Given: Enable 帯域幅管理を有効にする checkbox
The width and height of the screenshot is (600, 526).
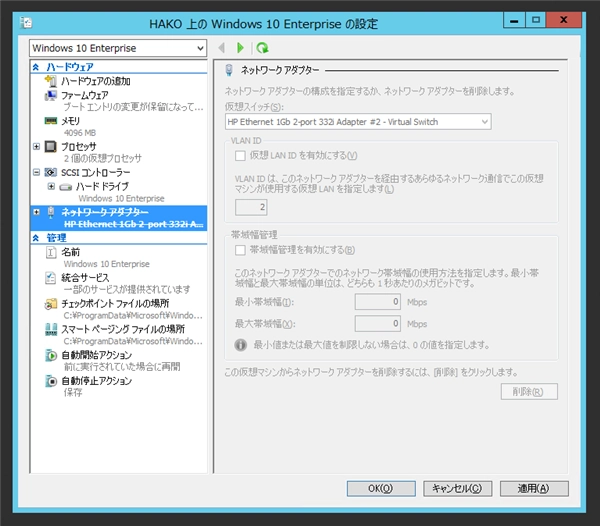Looking at the screenshot, I should 240,250.
